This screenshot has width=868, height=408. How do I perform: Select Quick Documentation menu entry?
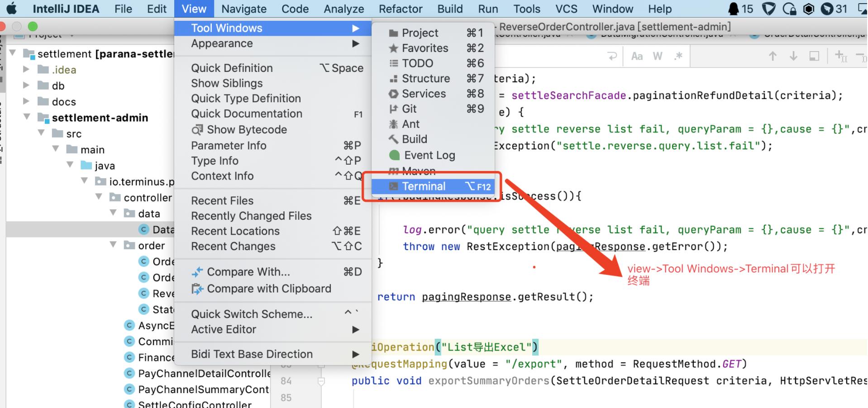(x=273, y=114)
